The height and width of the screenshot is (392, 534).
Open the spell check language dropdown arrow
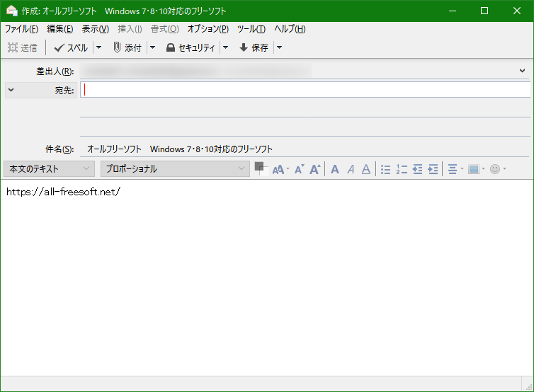point(98,47)
